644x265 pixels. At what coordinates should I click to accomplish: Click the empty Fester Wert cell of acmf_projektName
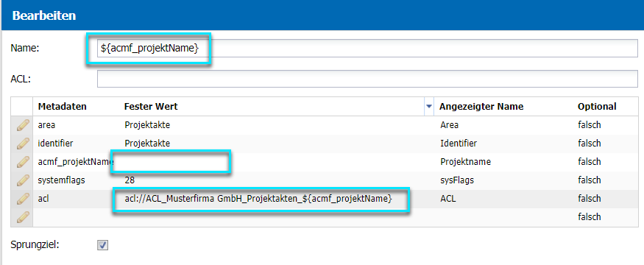pos(171,162)
